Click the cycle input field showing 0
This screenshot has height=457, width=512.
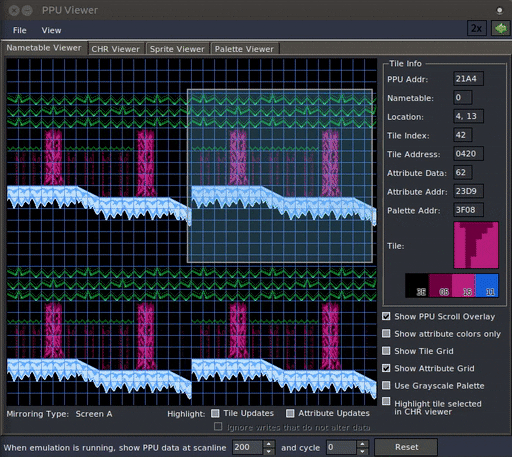341,447
